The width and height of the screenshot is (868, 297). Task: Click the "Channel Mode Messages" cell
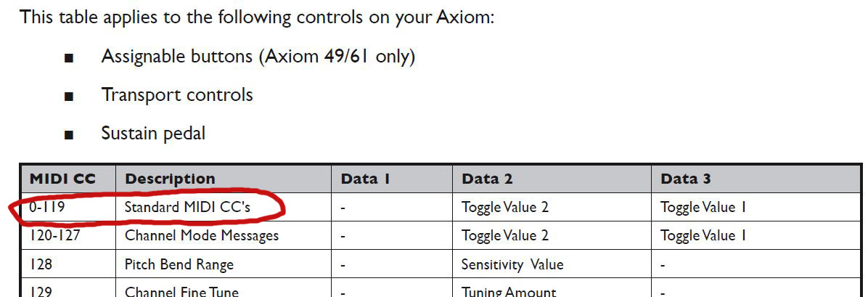[x=202, y=236]
